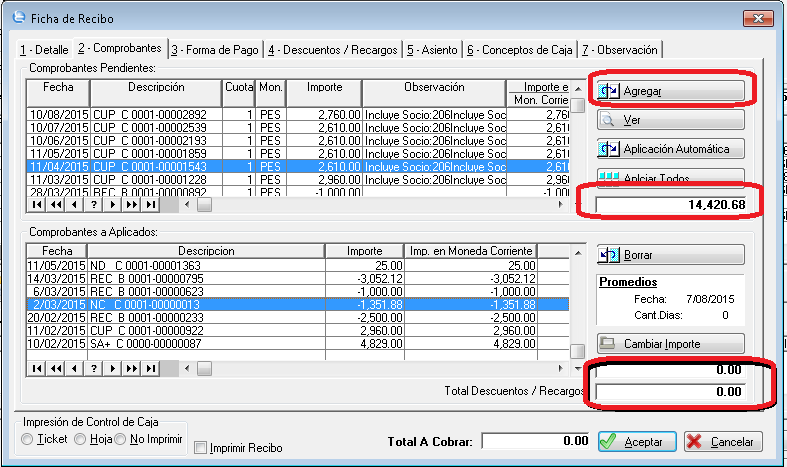Enable the Imprimir Recibo checkbox
787x467 pixels.
tap(201, 448)
